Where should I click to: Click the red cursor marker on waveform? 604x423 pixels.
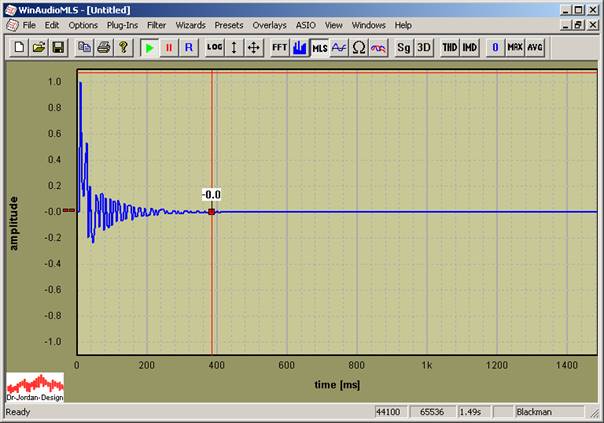click(211, 211)
